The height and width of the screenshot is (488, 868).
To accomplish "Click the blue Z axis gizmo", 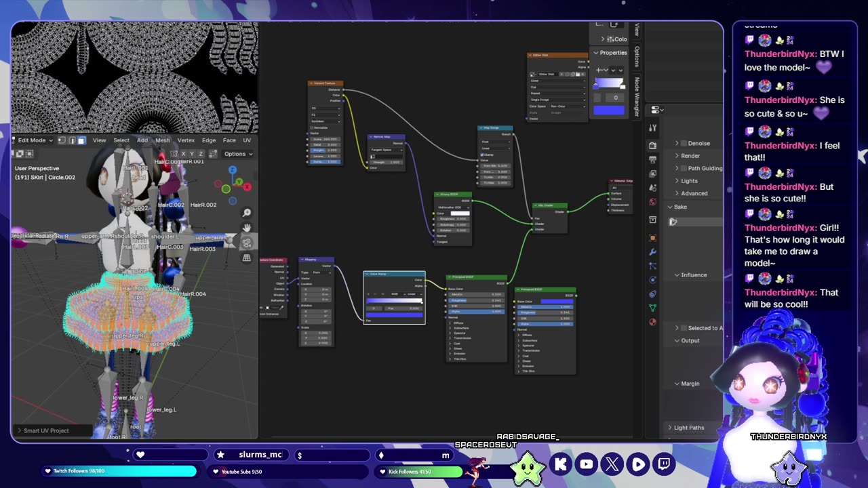I will [233, 170].
